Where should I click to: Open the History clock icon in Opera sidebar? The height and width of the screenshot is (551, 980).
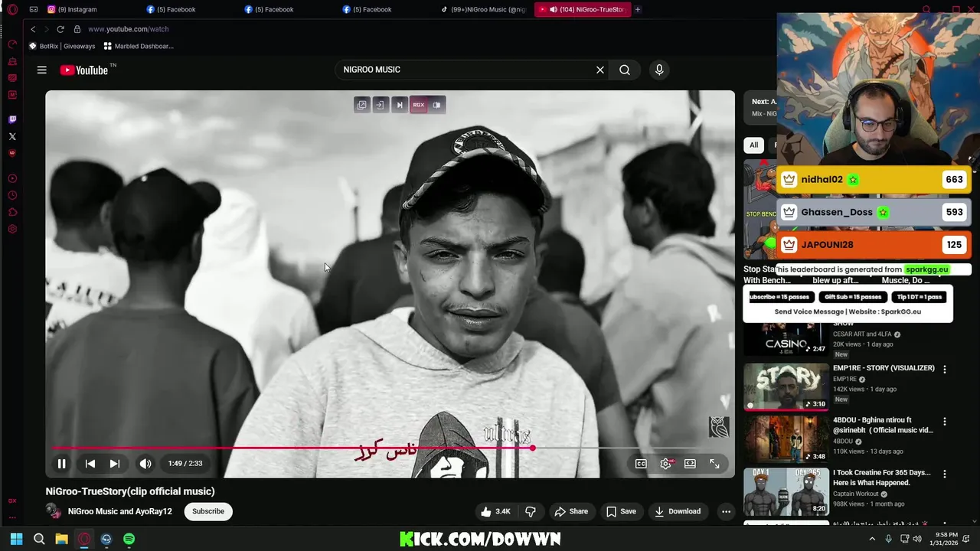coord(12,195)
